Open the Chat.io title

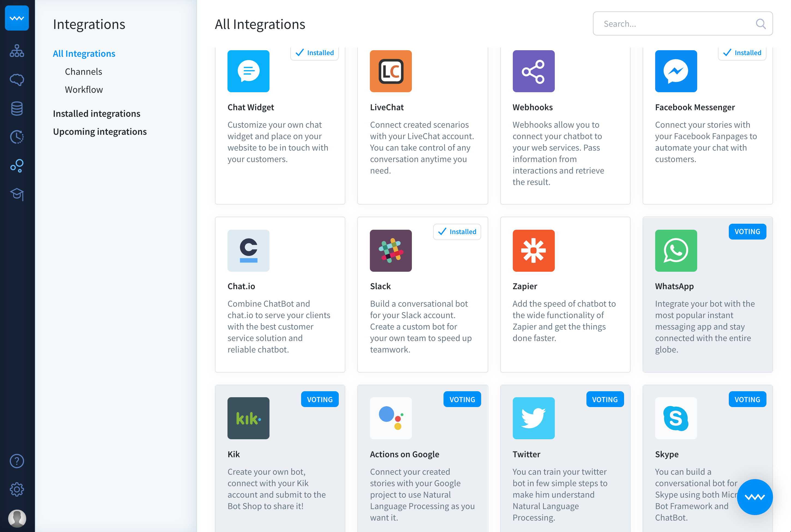(241, 286)
